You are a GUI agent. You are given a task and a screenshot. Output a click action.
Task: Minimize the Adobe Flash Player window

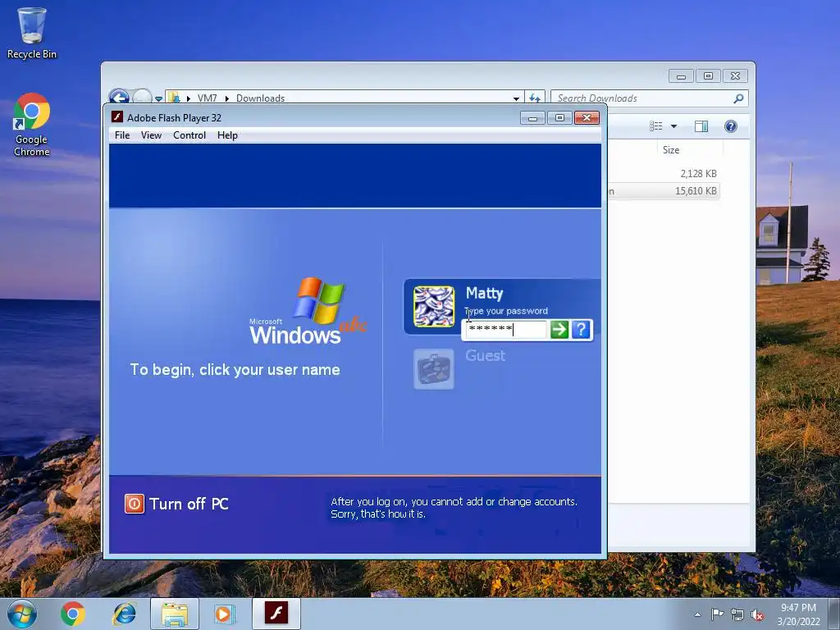pos(532,118)
